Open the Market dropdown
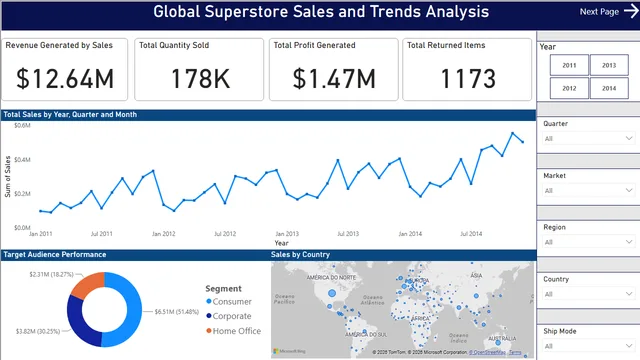The image size is (640, 360). [x=588, y=190]
